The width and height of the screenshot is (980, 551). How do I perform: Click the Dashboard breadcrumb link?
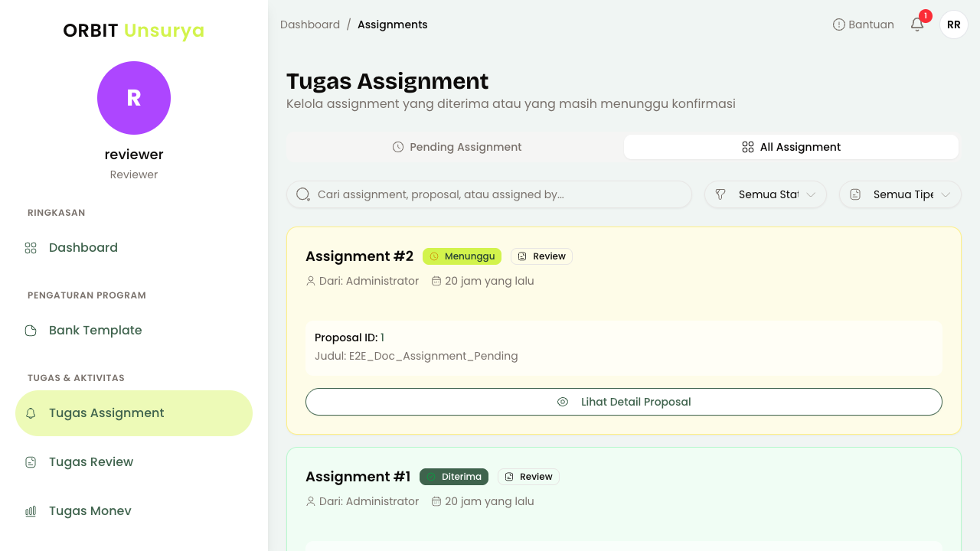point(310,24)
